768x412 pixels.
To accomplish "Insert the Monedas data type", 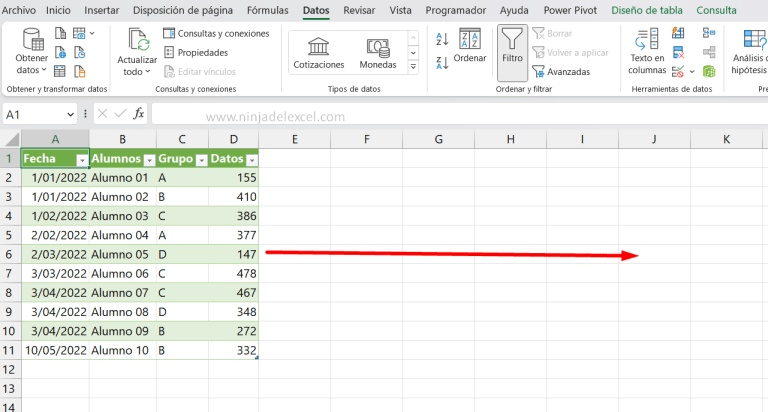I will [x=378, y=53].
